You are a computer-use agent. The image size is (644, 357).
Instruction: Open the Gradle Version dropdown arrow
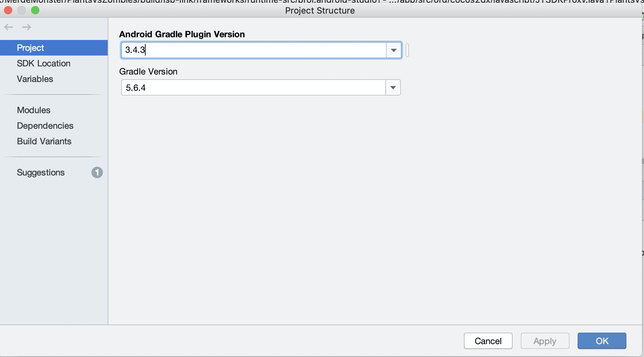[x=393, y=88]
